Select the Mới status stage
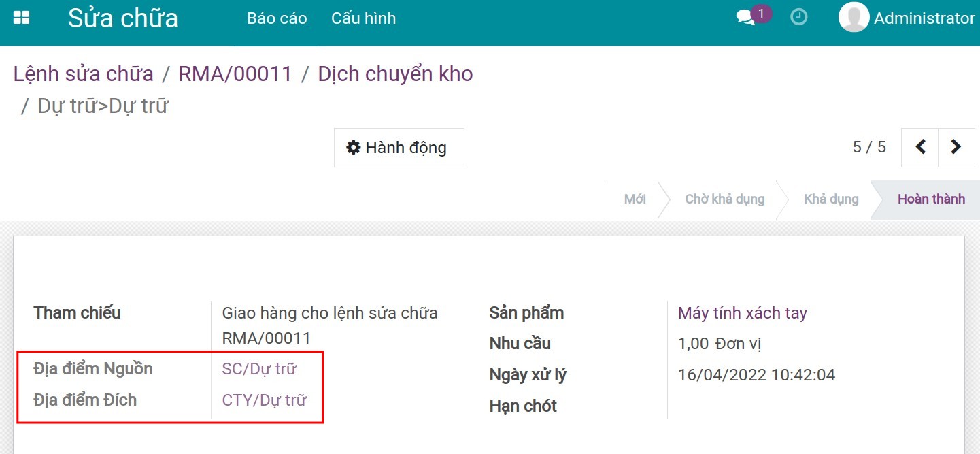The height and width of the screenshot is (454, 980). 635,199
